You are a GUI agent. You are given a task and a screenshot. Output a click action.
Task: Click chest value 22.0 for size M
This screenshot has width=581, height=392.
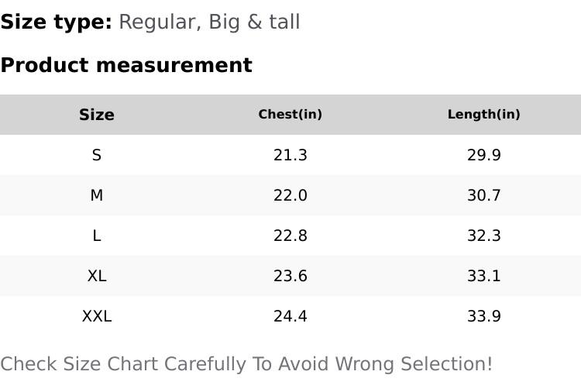[290, 195]
